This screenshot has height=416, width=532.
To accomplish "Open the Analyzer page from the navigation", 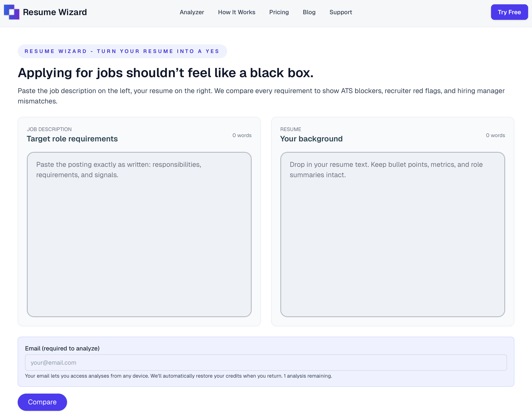I will click(x=192, y=12).
